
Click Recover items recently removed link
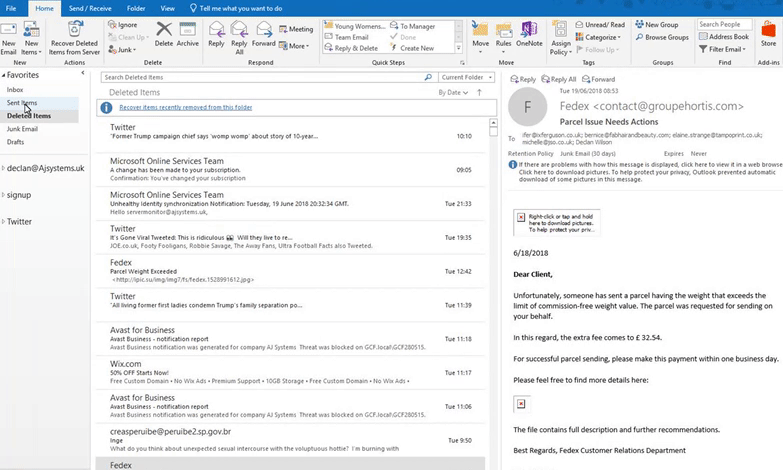185,107
